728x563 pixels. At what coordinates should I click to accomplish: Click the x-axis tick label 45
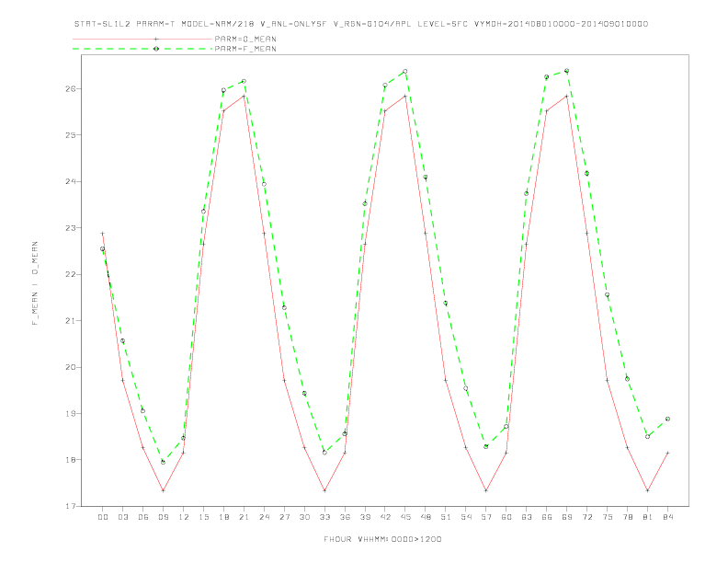(x=405, y=517)
